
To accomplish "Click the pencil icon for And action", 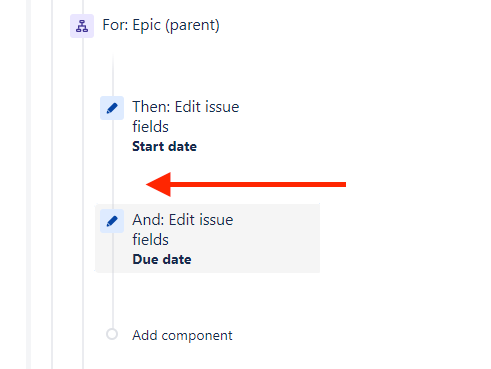I will tap(112, 221).
